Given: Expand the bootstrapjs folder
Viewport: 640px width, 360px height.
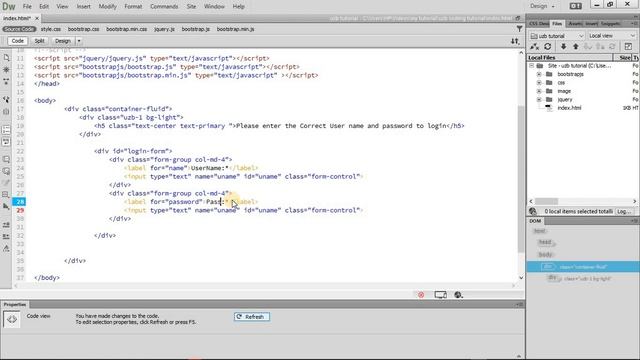Looking at the screenshot, I should (539, 74).
